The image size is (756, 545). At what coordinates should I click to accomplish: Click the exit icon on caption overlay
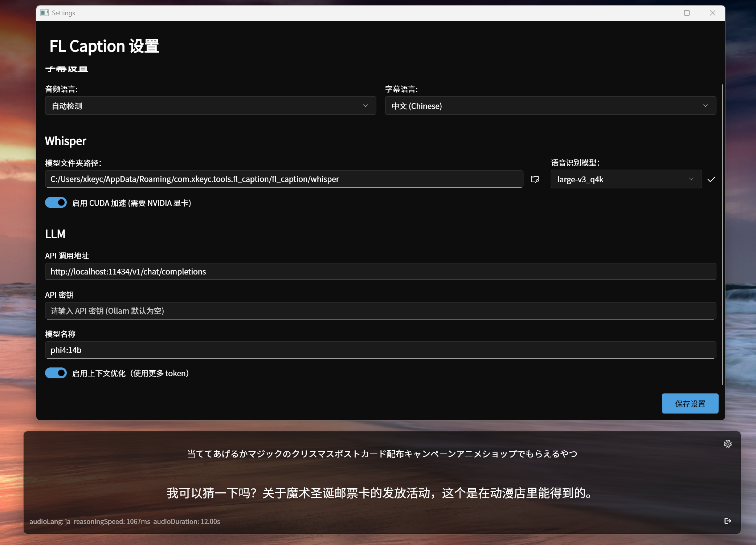click(727, 521)
